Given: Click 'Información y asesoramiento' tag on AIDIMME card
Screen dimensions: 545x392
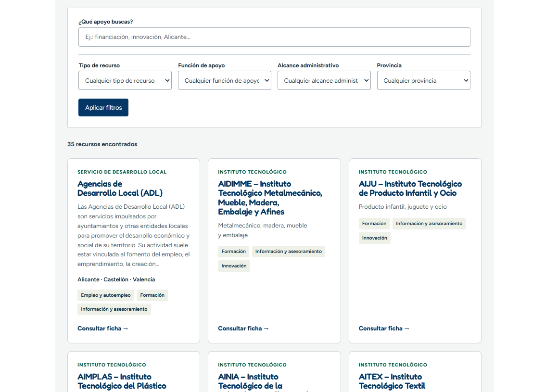Looking at the screenshot, I should (x=289, y=252).
